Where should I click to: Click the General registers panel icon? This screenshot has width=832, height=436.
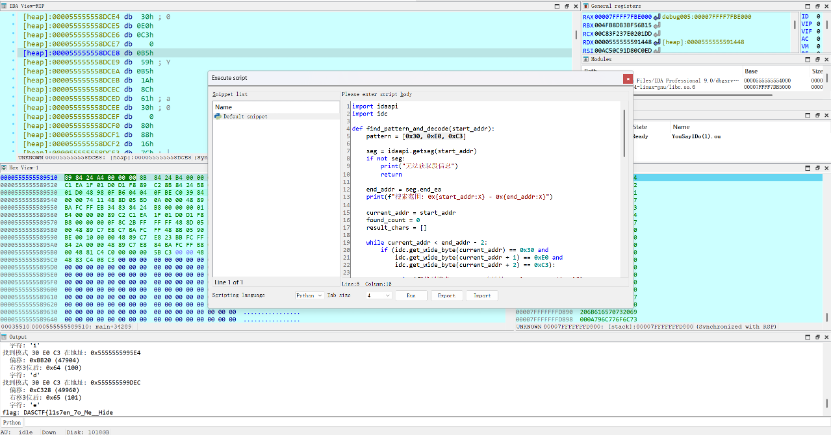coord(585,5)
